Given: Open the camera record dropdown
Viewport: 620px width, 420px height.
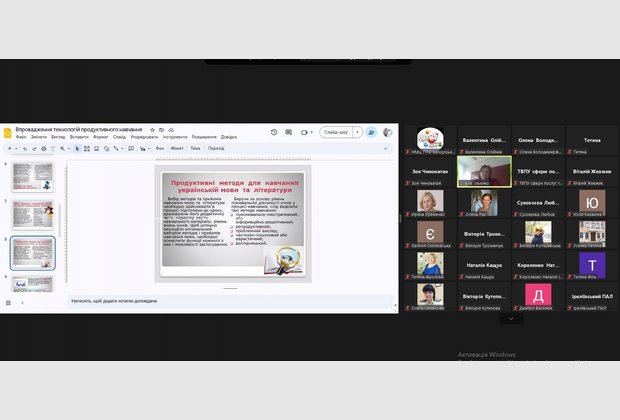Looking at the screenshot, I should pyautogui.click(x=310, y=132).
